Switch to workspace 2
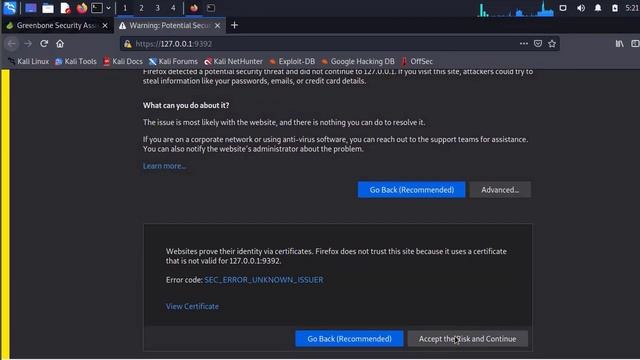 pyautogui.click(x=141, y=8)
